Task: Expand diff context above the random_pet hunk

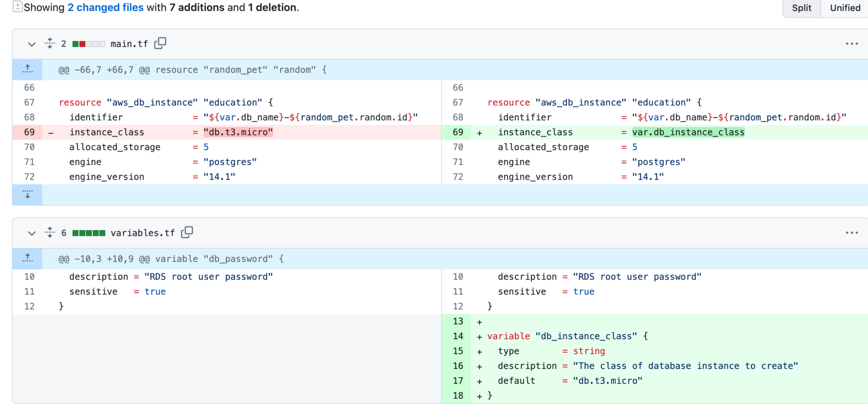Action: pyautogui.click(x=27, y=69)
